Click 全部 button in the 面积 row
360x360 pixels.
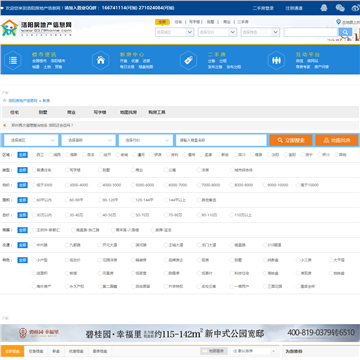pos(22,200)
